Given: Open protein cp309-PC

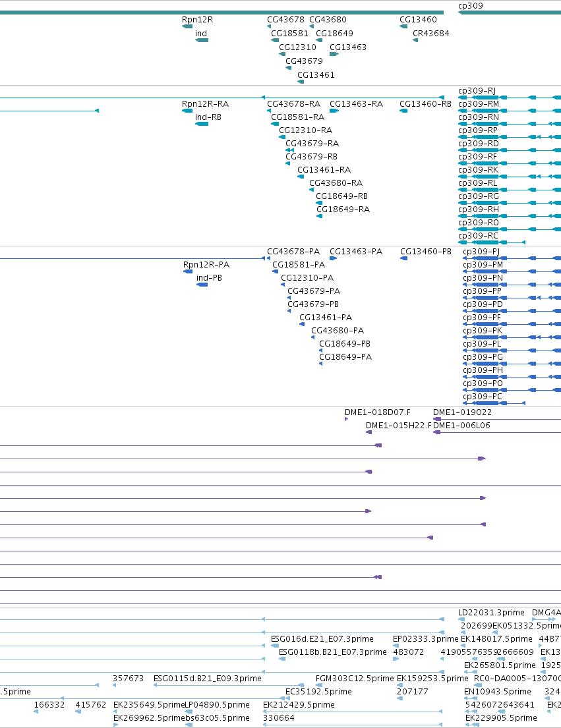Looking at the screenshot, I should tap(483, 397).
